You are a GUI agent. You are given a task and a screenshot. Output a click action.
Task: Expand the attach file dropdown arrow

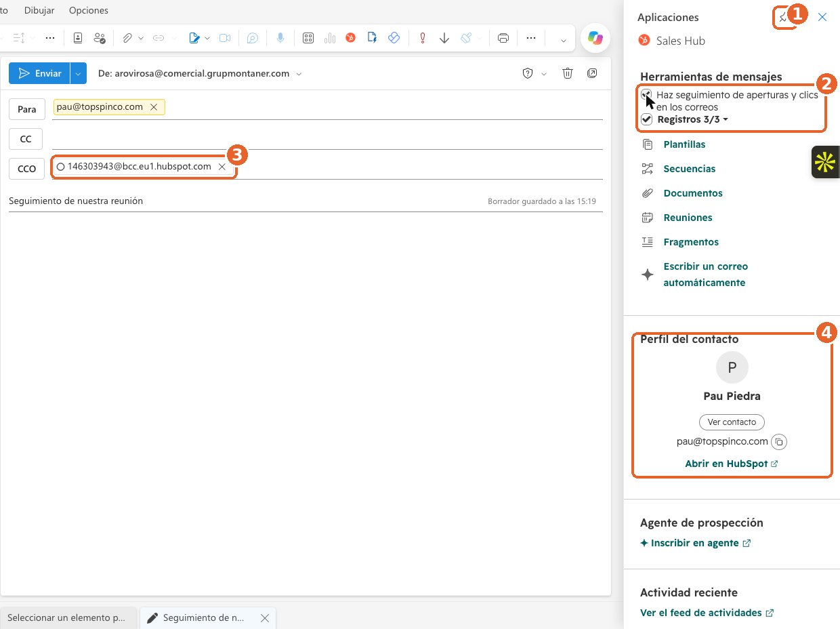click(141, 38)
